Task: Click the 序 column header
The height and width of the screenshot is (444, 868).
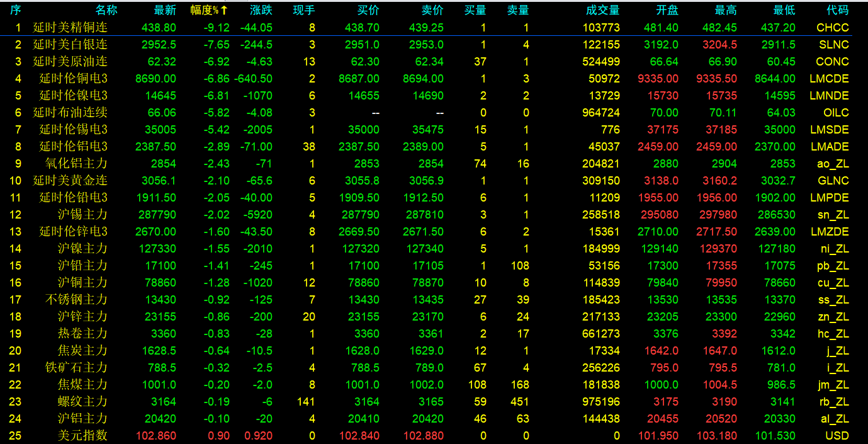Action: click(16, 11)
